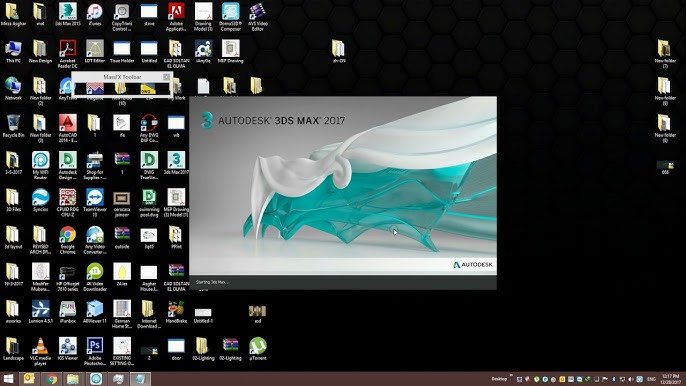Open the Landscape folder on the desktop
The height and width of the screenshot is (386, 686).
click(x=13, y=349)
